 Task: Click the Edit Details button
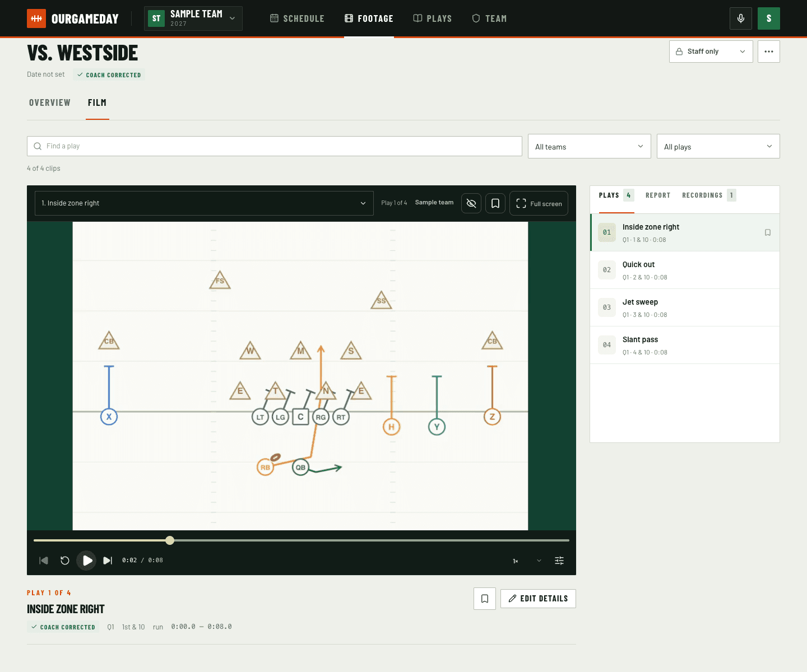point(538,599)
